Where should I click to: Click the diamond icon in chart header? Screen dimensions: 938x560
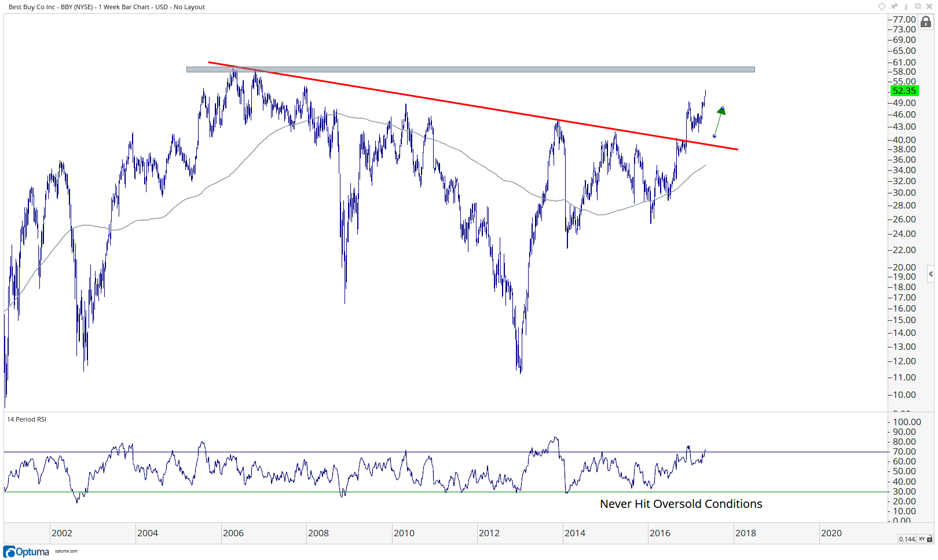click(882, 6)
